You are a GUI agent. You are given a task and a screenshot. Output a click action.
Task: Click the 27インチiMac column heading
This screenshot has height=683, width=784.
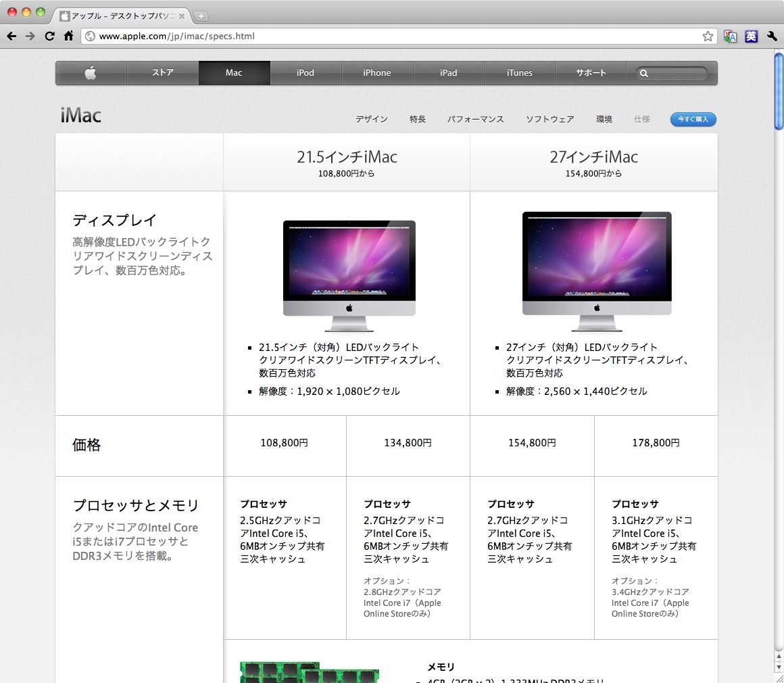(x=594, y=157)
